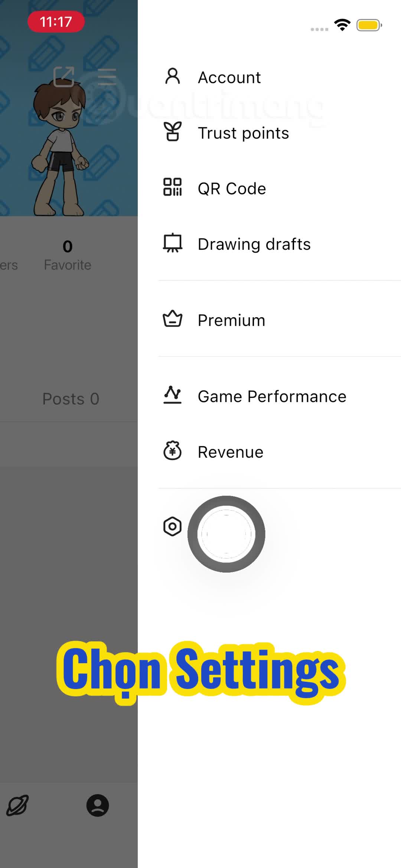Tap the planet explore icon in bottom bar
Viewport: 401px width, 868px height.
(x=17, y=806)
